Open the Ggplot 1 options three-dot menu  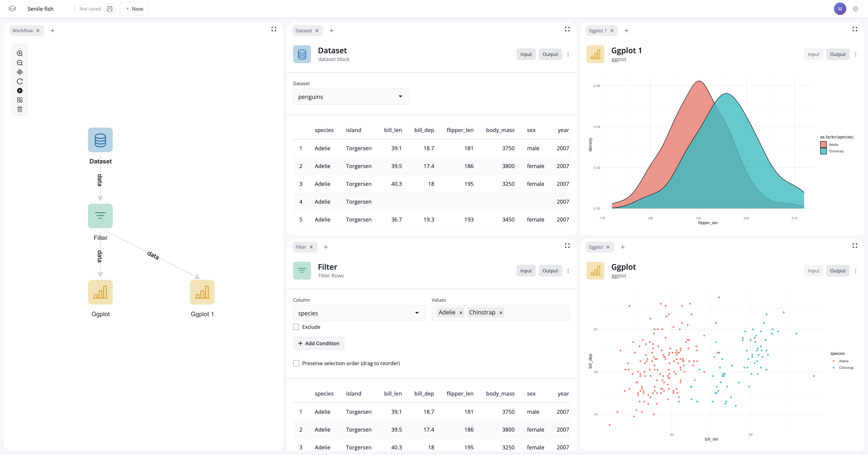pos(856,54)
